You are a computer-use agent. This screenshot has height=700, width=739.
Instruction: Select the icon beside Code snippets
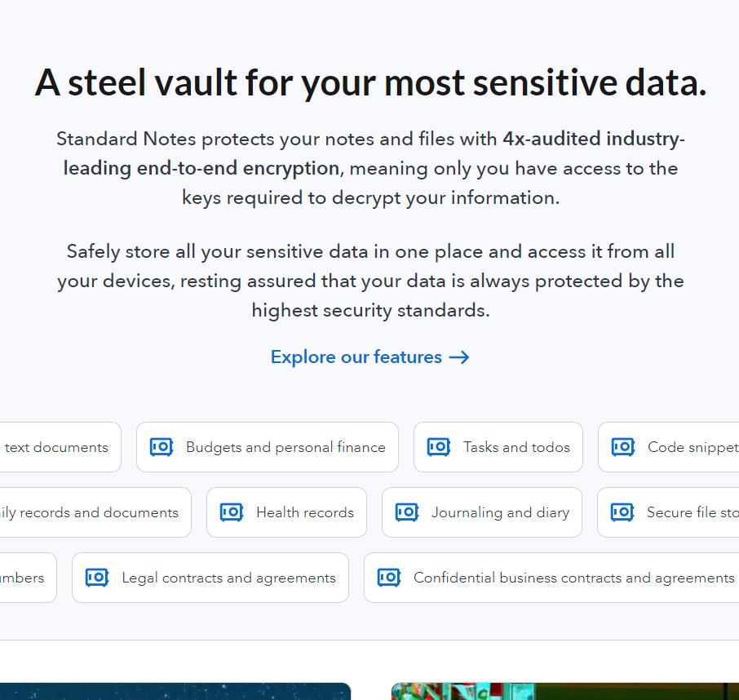pyautogui.click(x=622, y=446)
